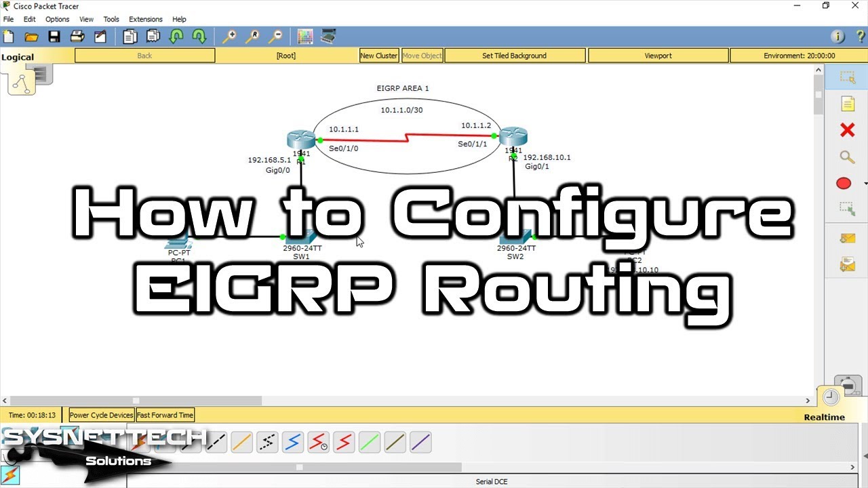Click router R1 in the topology
The image size is (868, 488).
(300, 138)
